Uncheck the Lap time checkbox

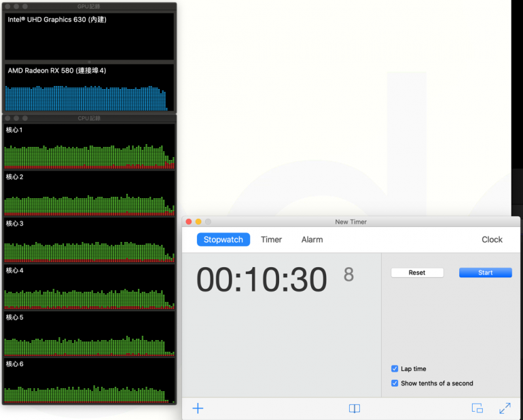[395, 369]
